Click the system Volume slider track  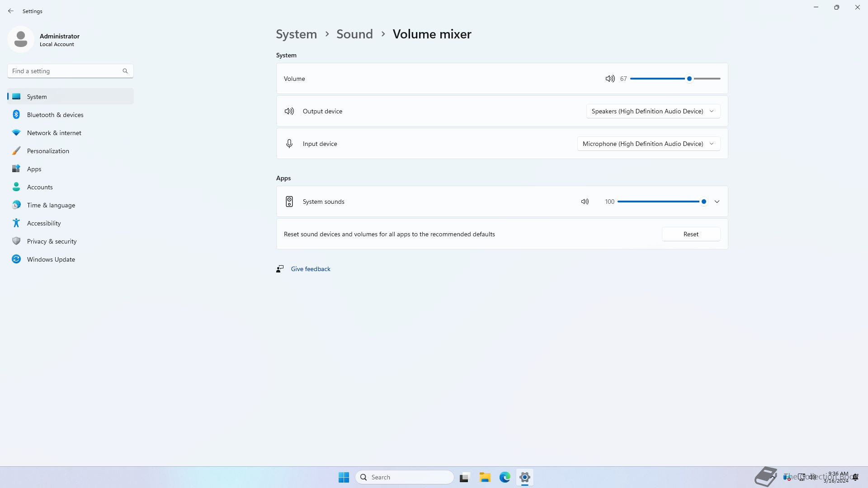click(x=660, y=79)
